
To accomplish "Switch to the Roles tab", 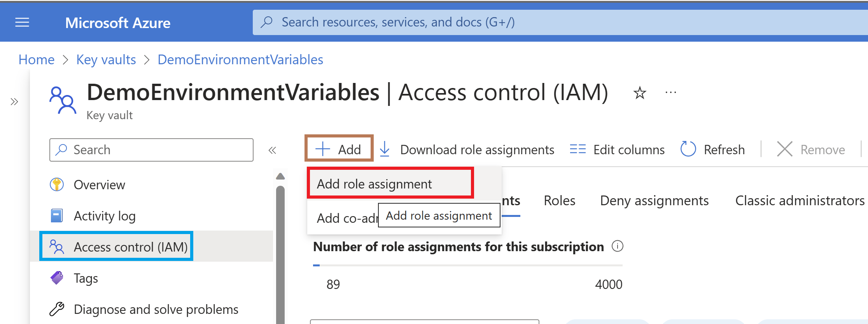I will [x=559, y=201].
